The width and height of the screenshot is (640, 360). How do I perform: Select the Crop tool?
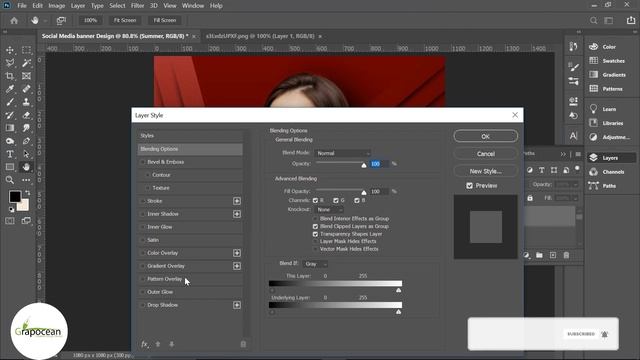10,76
